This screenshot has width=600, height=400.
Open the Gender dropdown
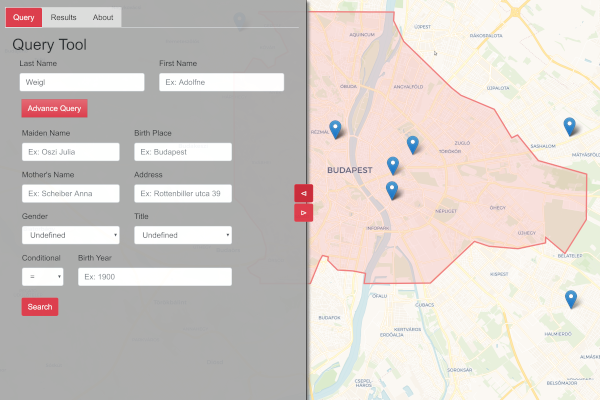71,235
